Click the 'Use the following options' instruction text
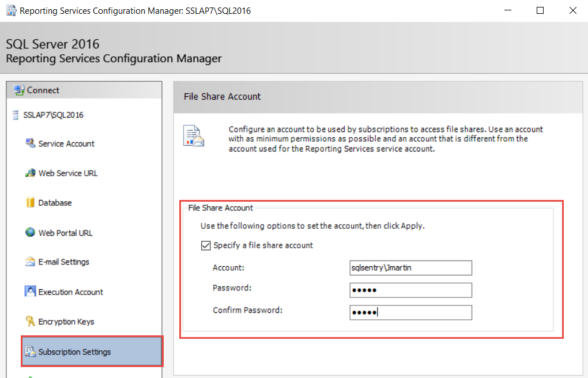Image resolution: width=588 pixels, height=378 pixels. pos(312,226)
